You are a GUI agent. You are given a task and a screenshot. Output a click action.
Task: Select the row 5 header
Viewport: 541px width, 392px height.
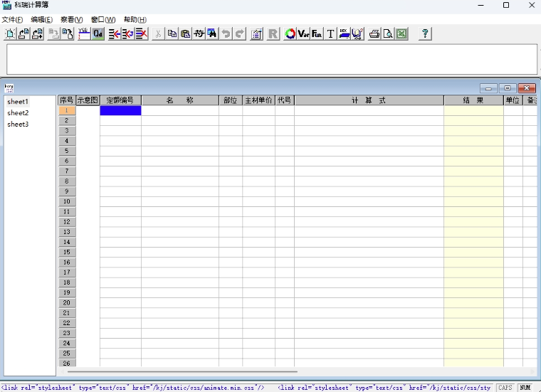[x=66, y=151]
